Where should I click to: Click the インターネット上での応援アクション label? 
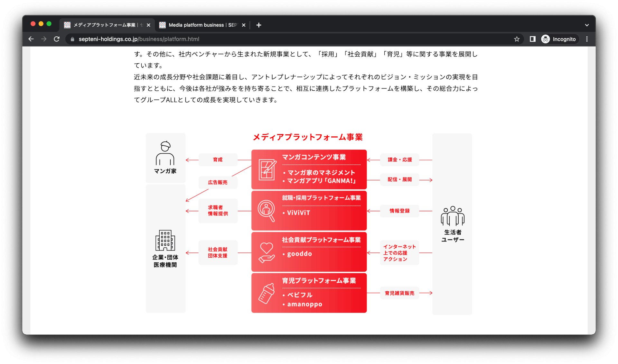[x=399, y=253]
